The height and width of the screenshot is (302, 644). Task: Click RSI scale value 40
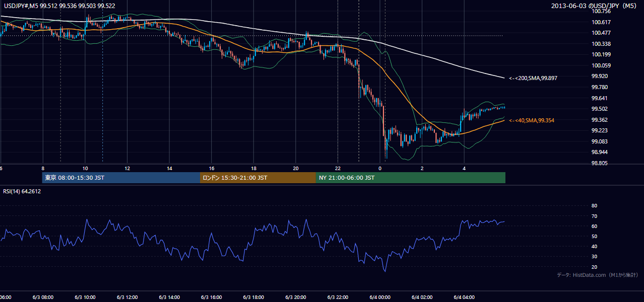pos(594,246)
